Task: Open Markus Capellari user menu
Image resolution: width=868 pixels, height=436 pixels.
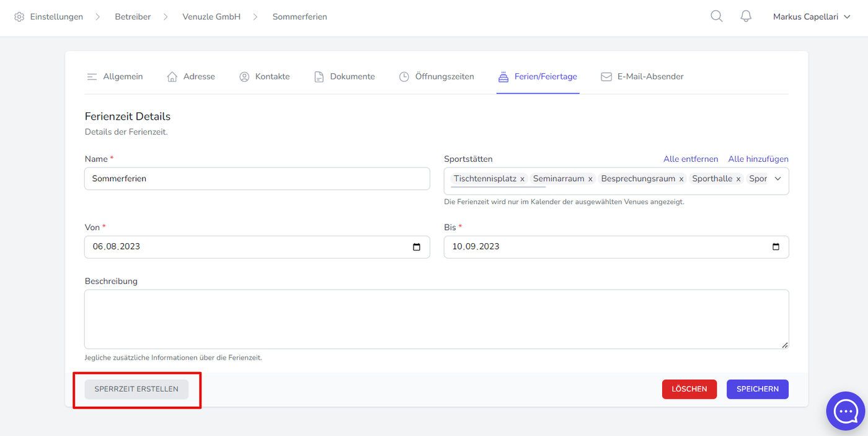Action: (x=812, y=17)
